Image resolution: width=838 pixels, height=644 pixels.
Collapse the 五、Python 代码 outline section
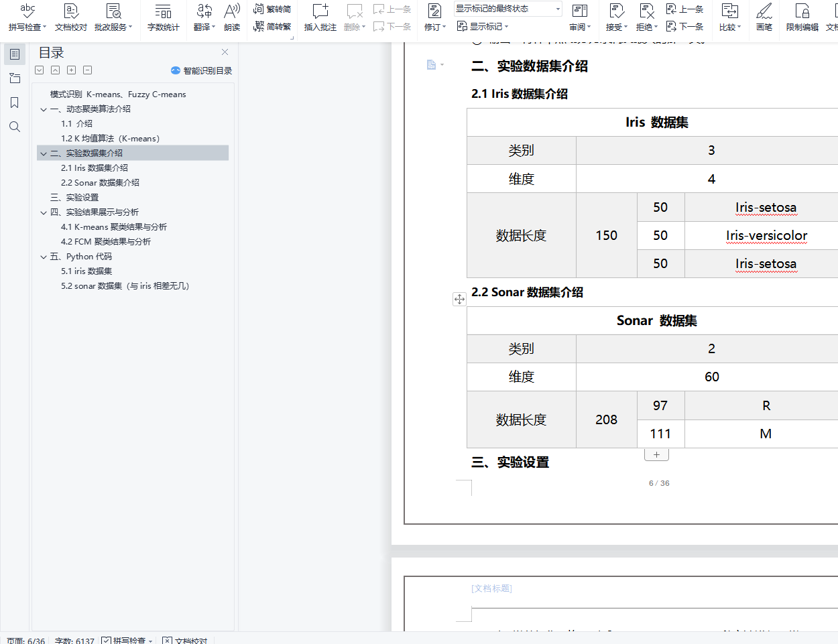coord(44,257)
